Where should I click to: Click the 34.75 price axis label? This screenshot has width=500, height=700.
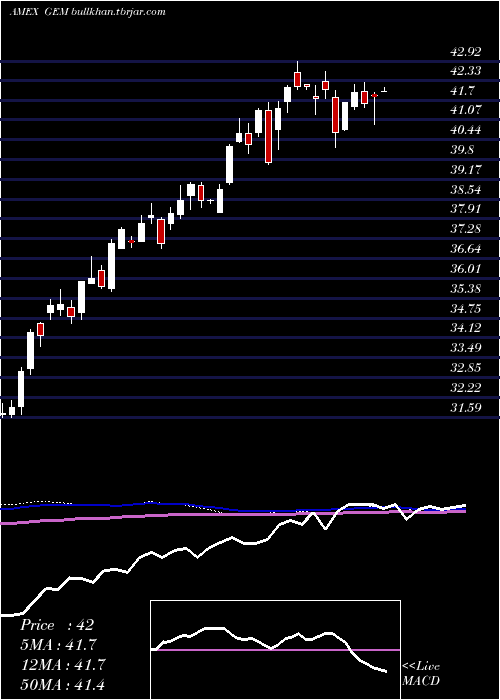click(x=466, y=309)
